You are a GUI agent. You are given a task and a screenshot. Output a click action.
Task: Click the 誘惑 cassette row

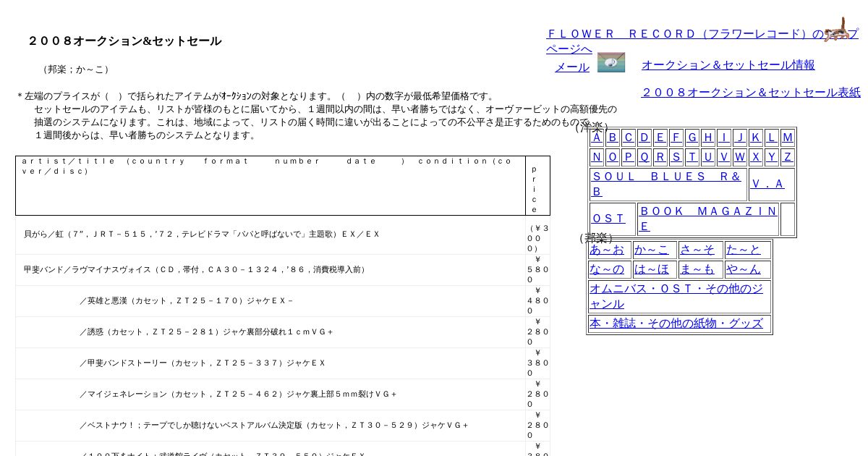click(x=282, y=332)
